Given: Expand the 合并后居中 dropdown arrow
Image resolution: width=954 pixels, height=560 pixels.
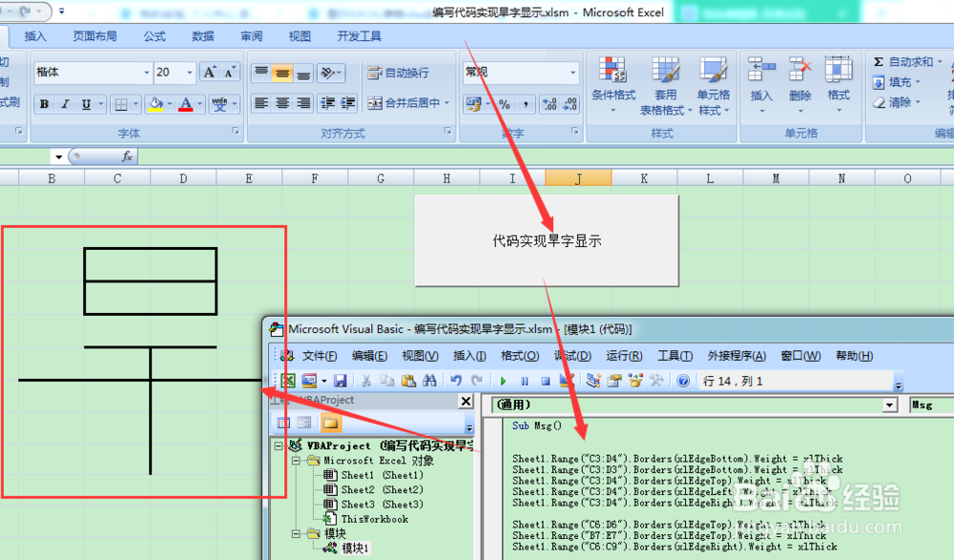Looking at the screenshot, I should 447,103.
